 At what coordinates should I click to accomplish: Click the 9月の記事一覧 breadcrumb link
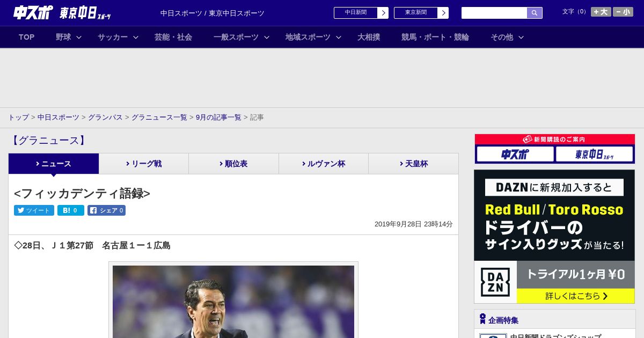218,117
